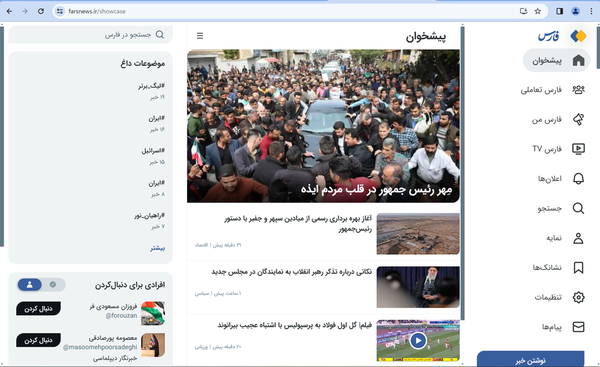Open فارس تعاملی people icon
Screen dimensions: 600x367
[x=578, y=90]
